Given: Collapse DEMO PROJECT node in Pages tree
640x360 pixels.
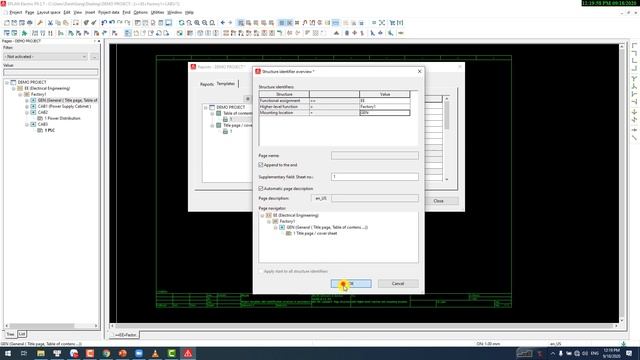Looking at the screenshot, I should (x=7, y=82).
